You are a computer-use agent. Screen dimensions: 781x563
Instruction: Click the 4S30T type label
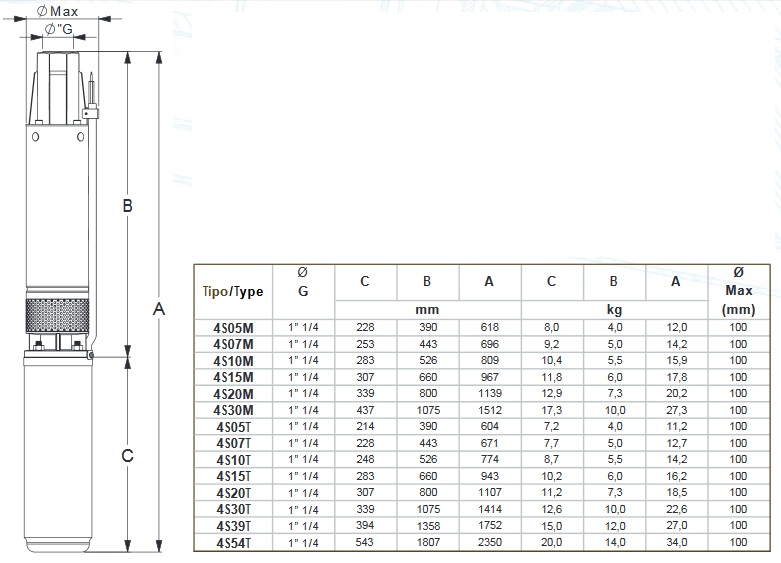(233, 509)
